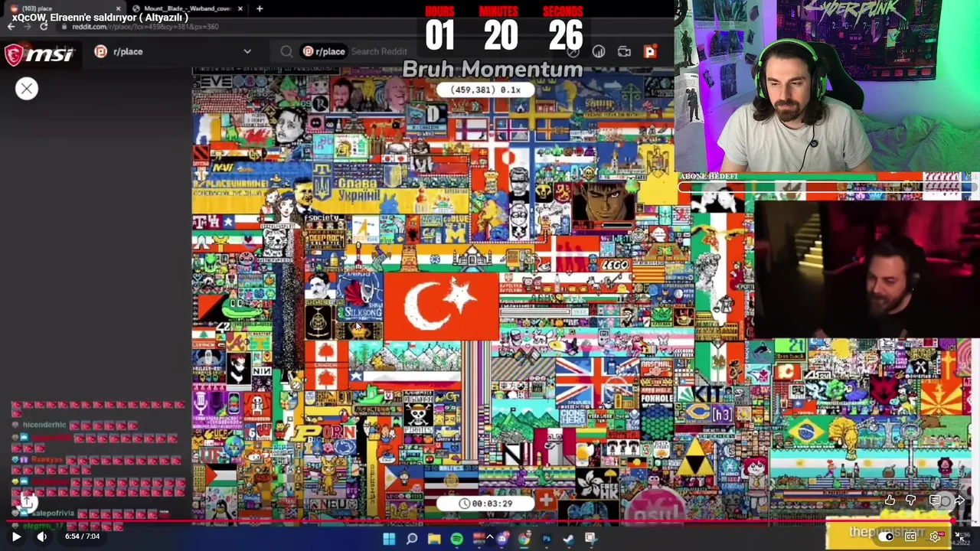Screen dimensions: 980x551
Task: Open a new browser tab with plus
Action: coord(260,8)
